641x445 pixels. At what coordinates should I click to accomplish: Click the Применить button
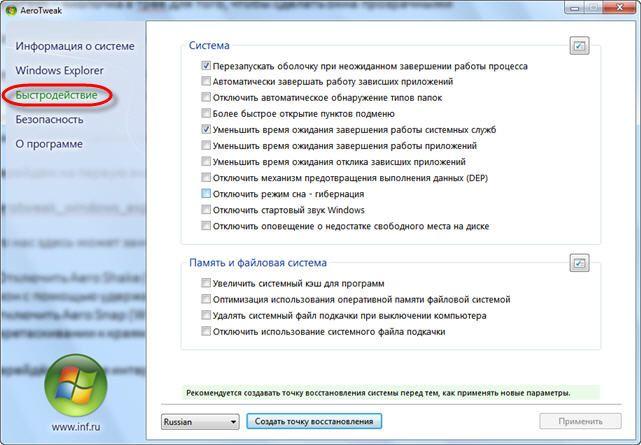[580, 421]
